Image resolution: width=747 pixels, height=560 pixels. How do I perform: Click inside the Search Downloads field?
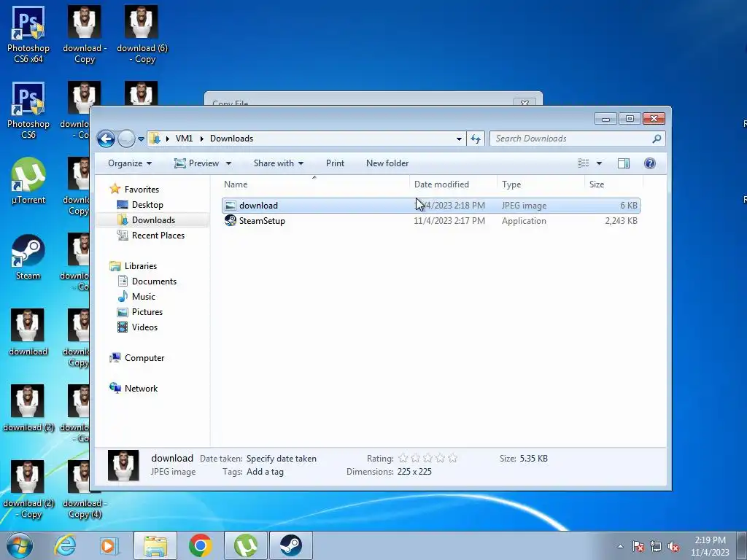click(572, 139)
